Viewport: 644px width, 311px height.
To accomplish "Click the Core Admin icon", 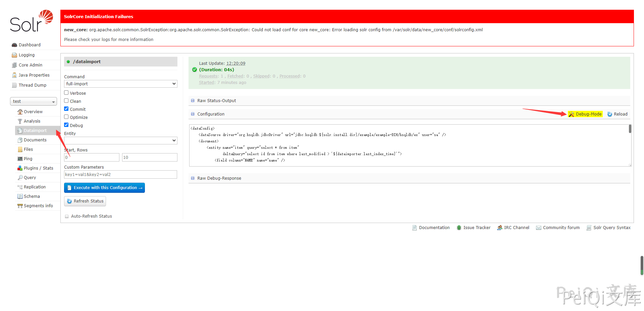I will coord(14,65).
